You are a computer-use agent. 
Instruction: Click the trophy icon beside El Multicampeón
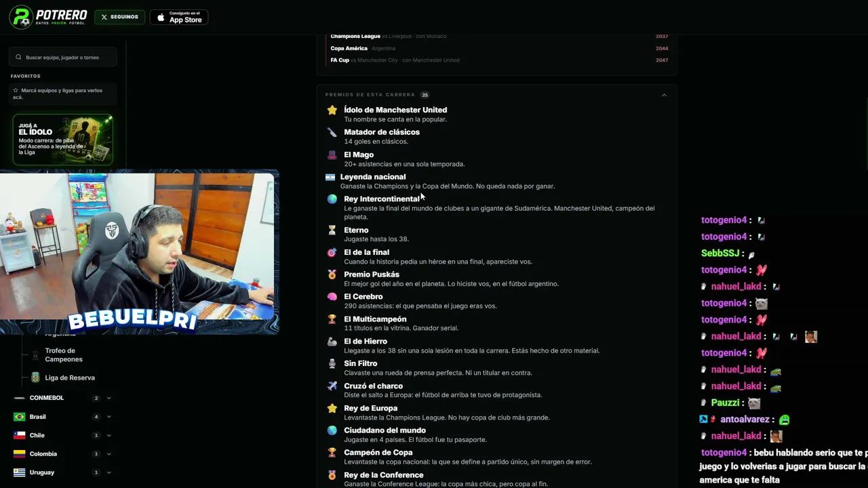[x=332, y=319]
